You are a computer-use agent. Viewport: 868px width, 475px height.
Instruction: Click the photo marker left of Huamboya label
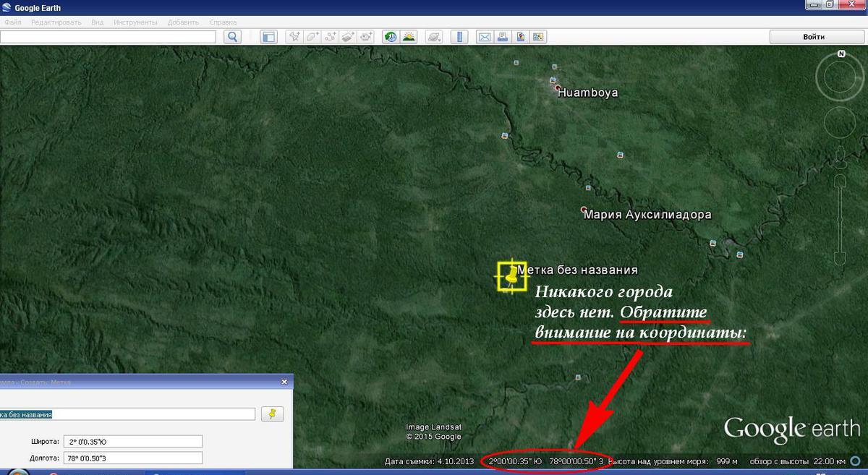(553, 81)
